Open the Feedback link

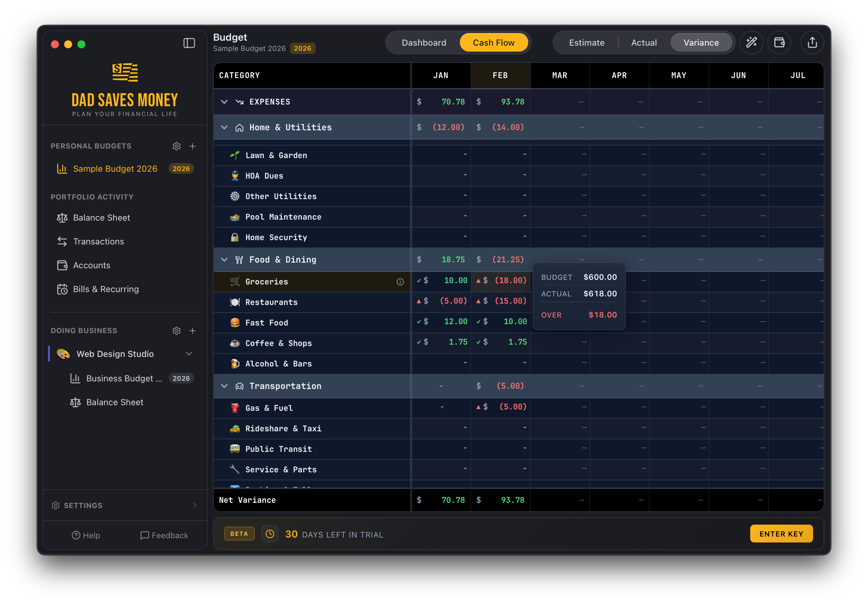[x=164, y=535]
